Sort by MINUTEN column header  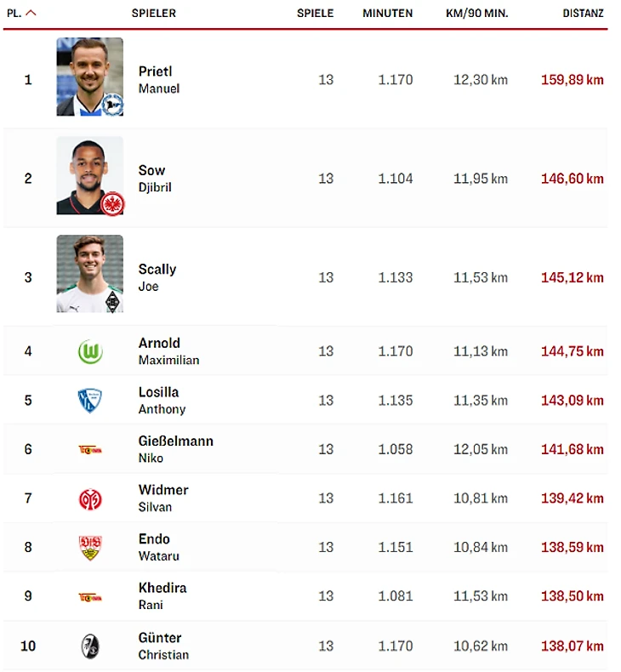click(x=387, y=14)
